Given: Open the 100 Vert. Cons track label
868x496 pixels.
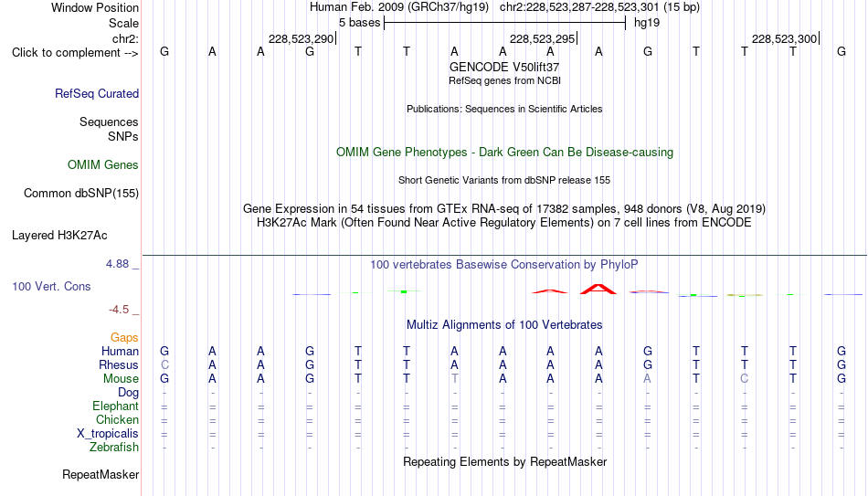Looking at the screenshot, I should pos(51,286).
